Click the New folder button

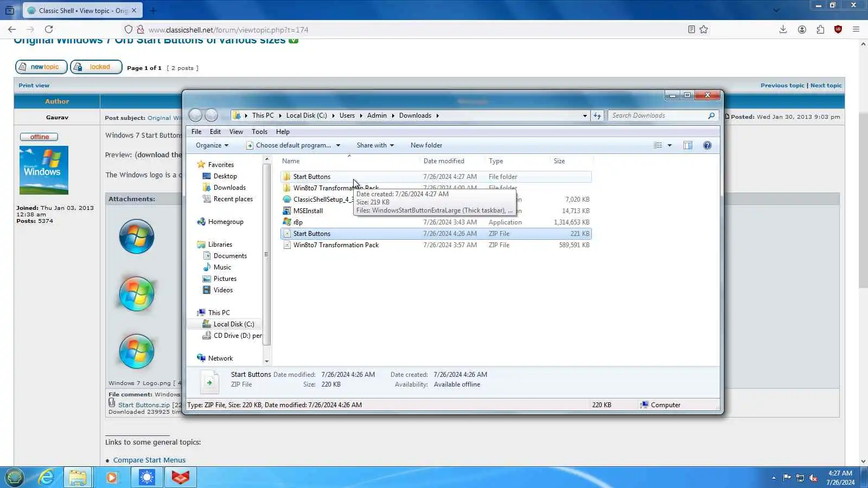click(x=426, y=145)
